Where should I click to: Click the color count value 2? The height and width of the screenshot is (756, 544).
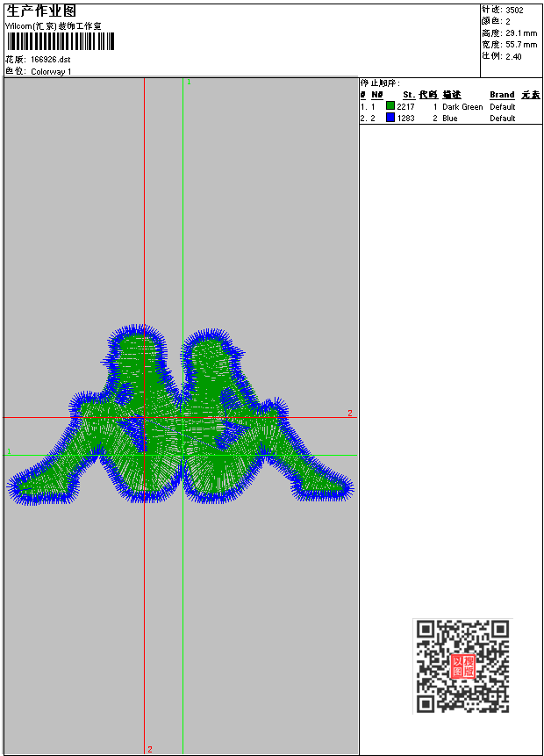(508, 21)
